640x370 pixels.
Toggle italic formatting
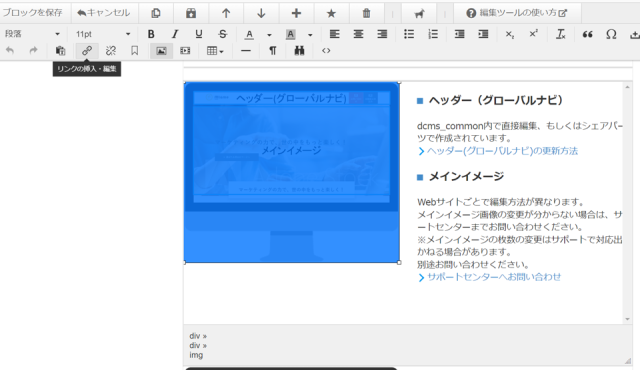[x=175, y=34]
